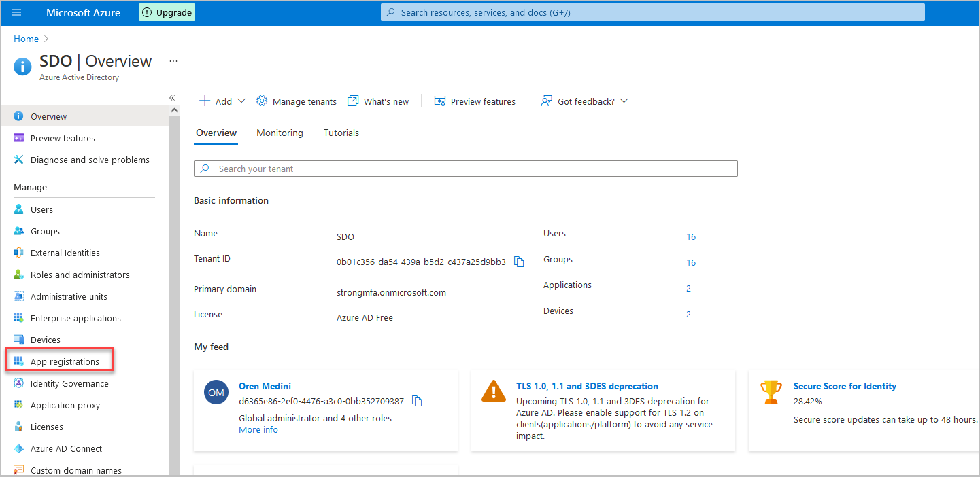Screen dimensions: 980x477
Task: Open the ellipsis more options by SDO Overview
Action: pyautogui.click(x=173, y=61)
